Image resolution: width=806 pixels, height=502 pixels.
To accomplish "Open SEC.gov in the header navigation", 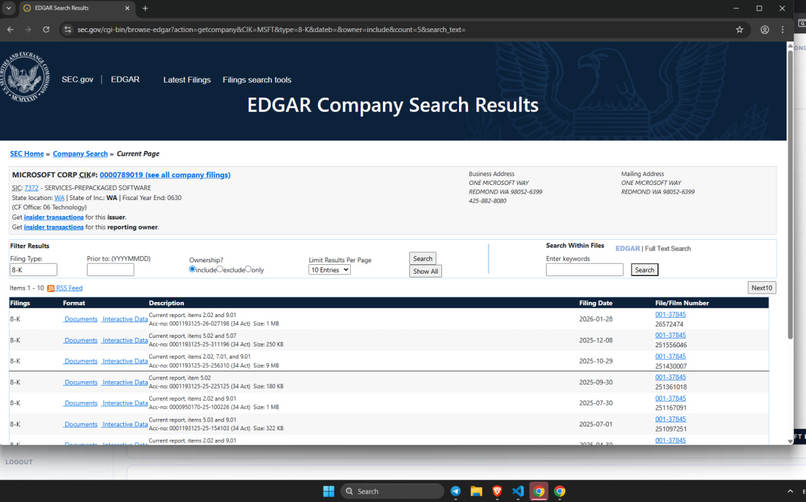I will (x=78, y=80).
